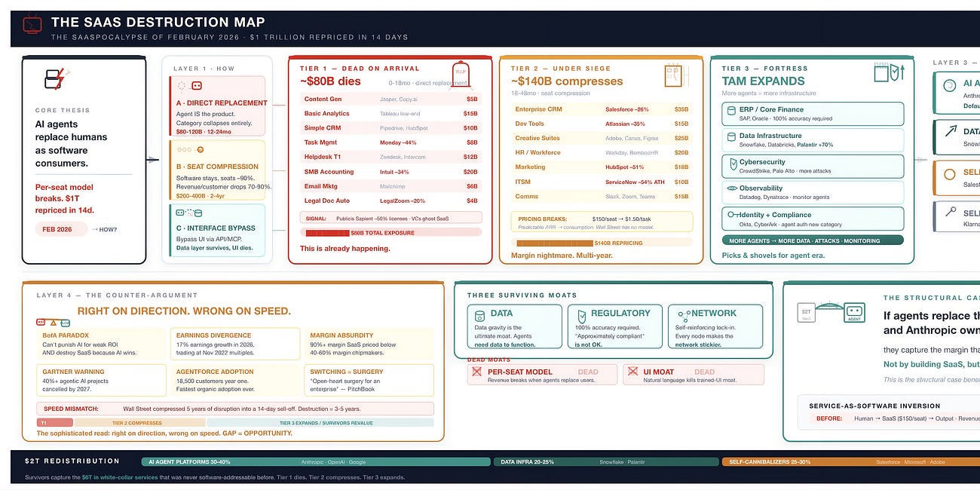The image size is (980, 490).
Task: Click the '$20B' value in SMB Accounting row
Action: (470, 171)
